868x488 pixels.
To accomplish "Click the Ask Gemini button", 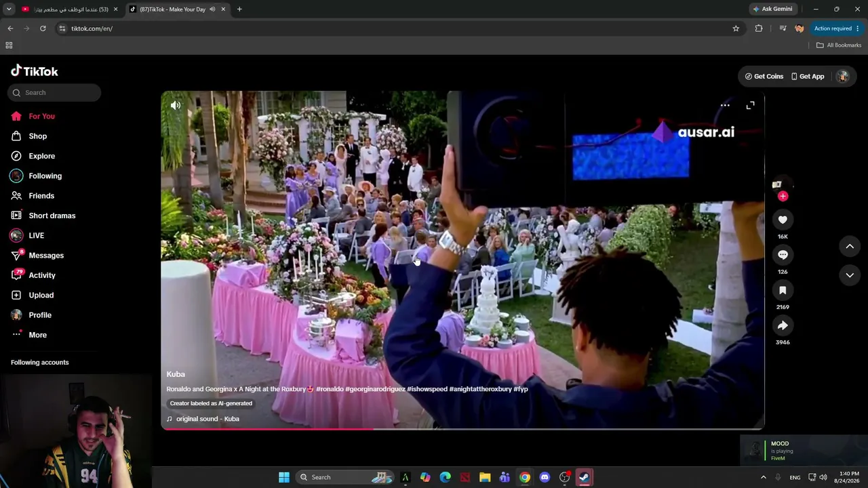I will 772,9.
